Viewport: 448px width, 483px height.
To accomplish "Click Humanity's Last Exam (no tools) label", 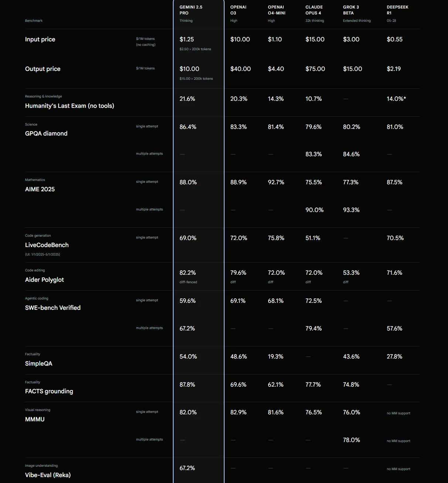I will click(69, 106).
